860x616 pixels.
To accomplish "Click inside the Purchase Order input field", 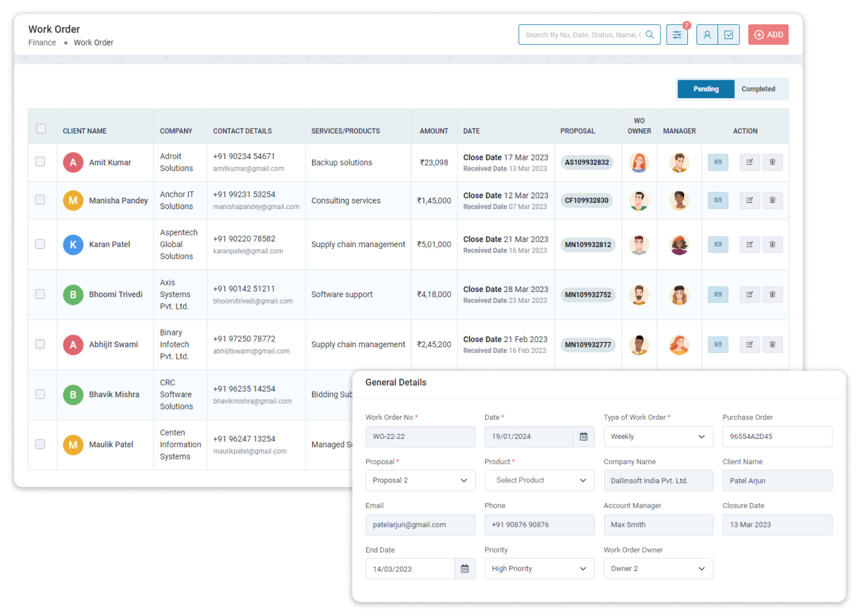I will point(777,436).
